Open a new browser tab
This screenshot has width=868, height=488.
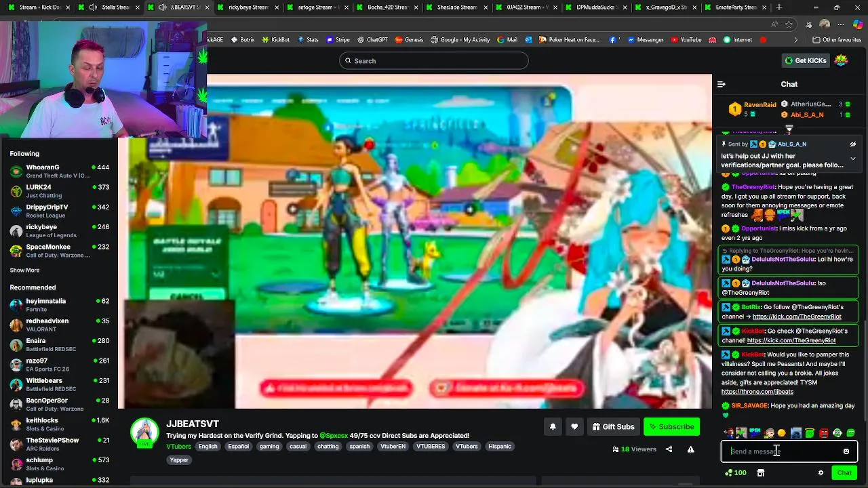pos(779,7)
